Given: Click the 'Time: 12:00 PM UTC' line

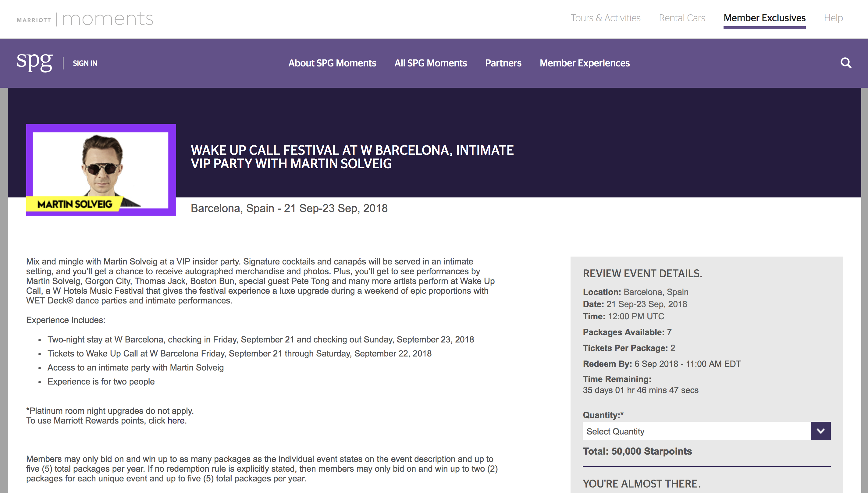Looking at the screenshot, I should coord(623,316).
